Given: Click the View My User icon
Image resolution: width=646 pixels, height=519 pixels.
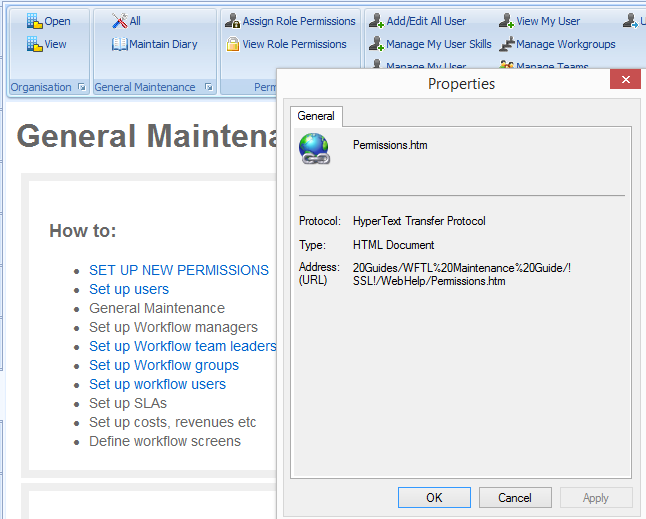Looking at the screenshot, I should [x=506, y=21].
